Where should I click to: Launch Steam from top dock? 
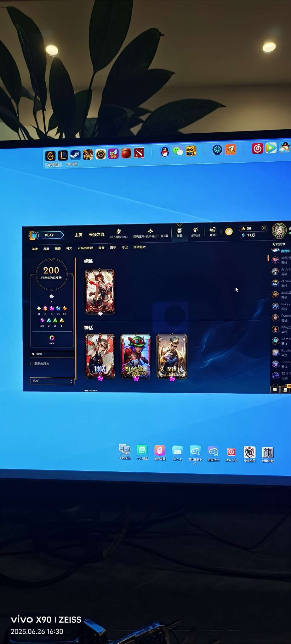pyautogui.click(x=75, y=155)
